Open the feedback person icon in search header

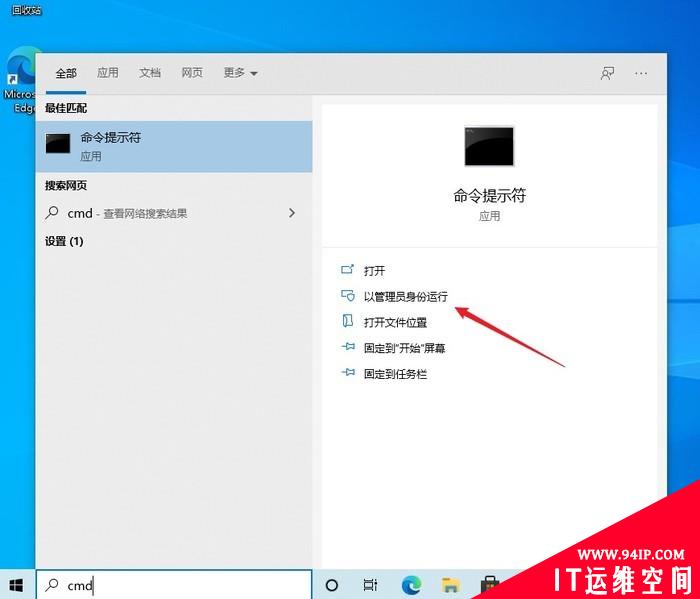tap(607, 73)
